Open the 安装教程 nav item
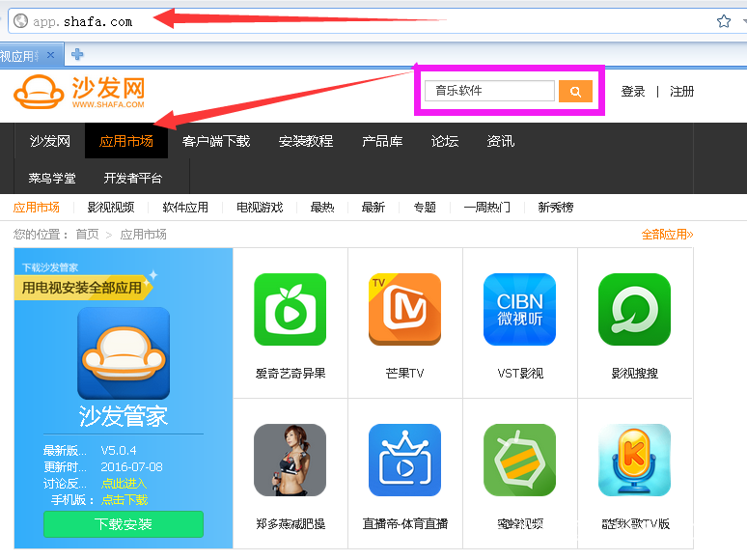This screenshot has width=747, height=560. point(306,141)
